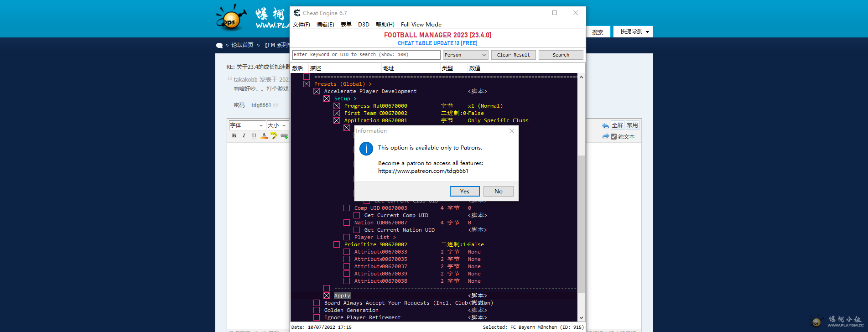Toggle the Get Current Nation UID checkbox
The image size is (868, 332).
tap(357, 230)
